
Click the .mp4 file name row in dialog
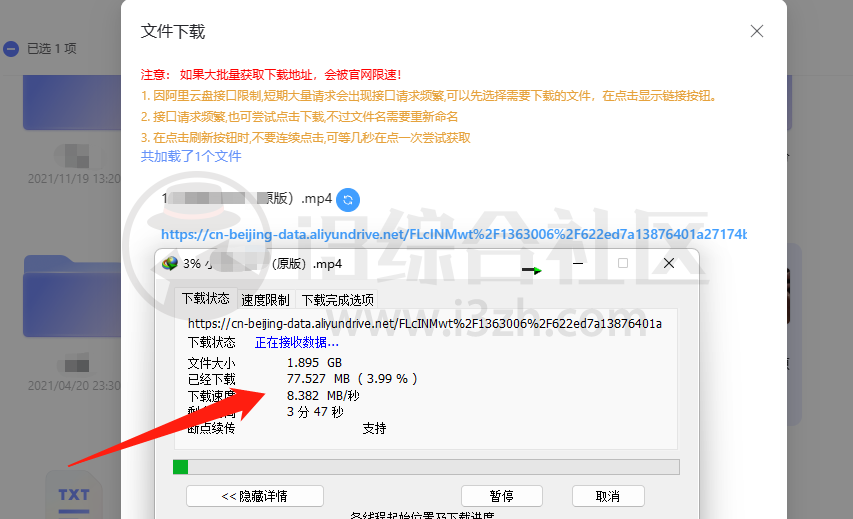click(x=248, y=199)
